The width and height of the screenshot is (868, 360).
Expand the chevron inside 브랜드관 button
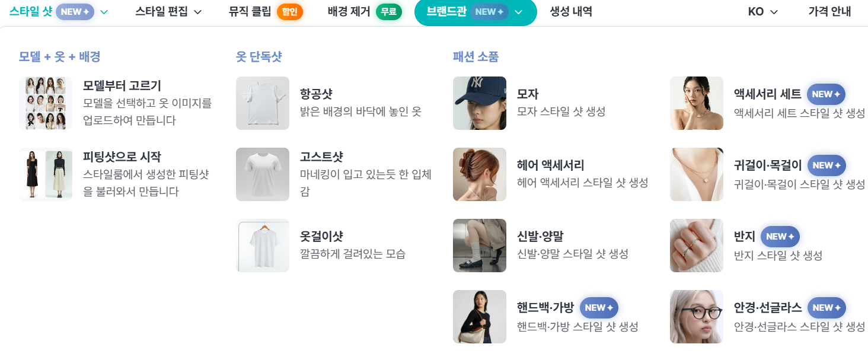pos(519,12)
